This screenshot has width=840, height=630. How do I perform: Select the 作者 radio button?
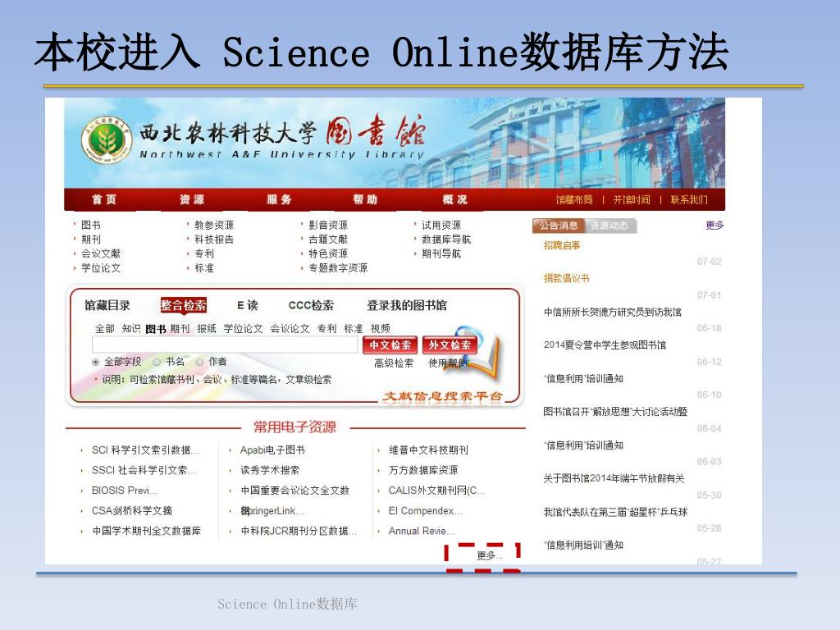[199, 362]
